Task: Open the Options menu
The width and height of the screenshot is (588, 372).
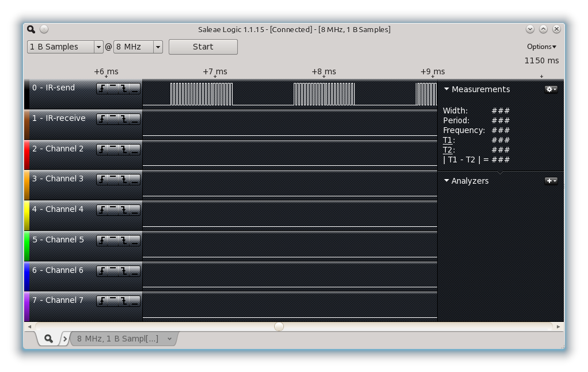Action: coord(541,47)
